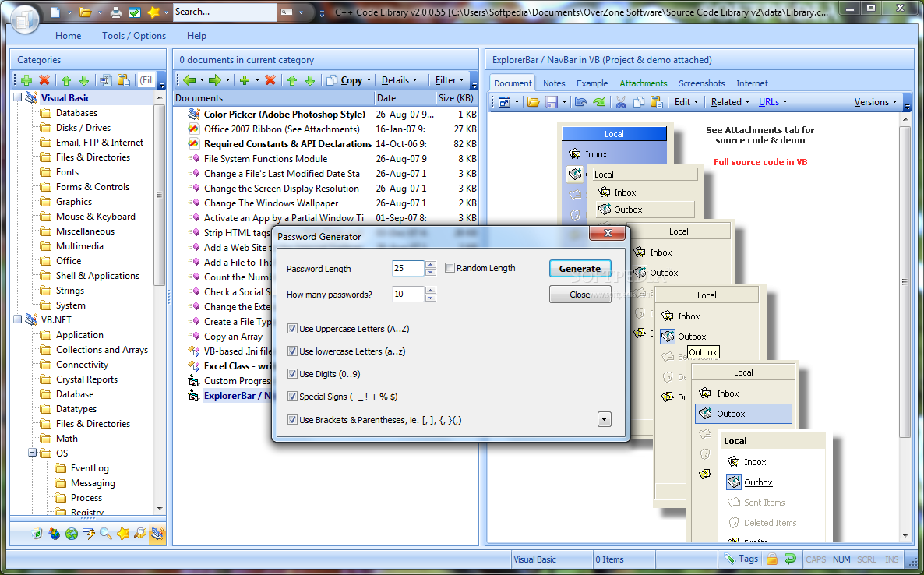Delete category with red X in Categories toolbar

click(x=44, y=80)
